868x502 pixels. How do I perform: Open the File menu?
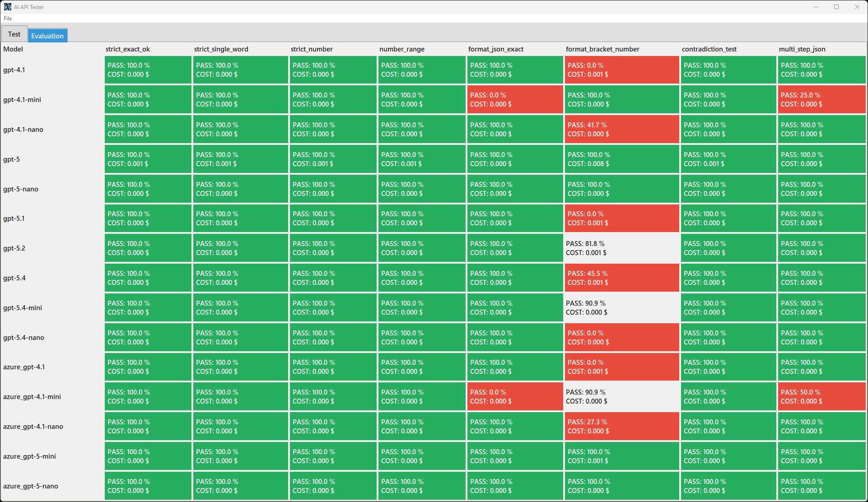pyautogui.click(x=8, y=19)
